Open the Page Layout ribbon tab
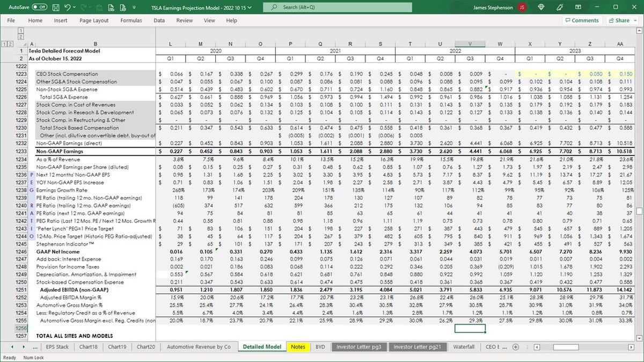This screenshot has width=644, height=362. click(x=94, y=20)
